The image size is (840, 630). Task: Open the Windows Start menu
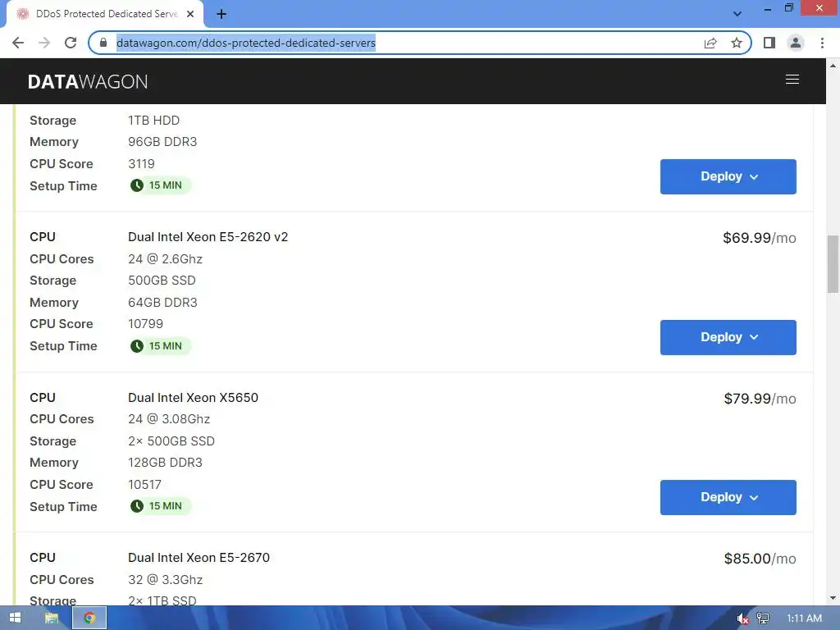click(x=15, y=619)
